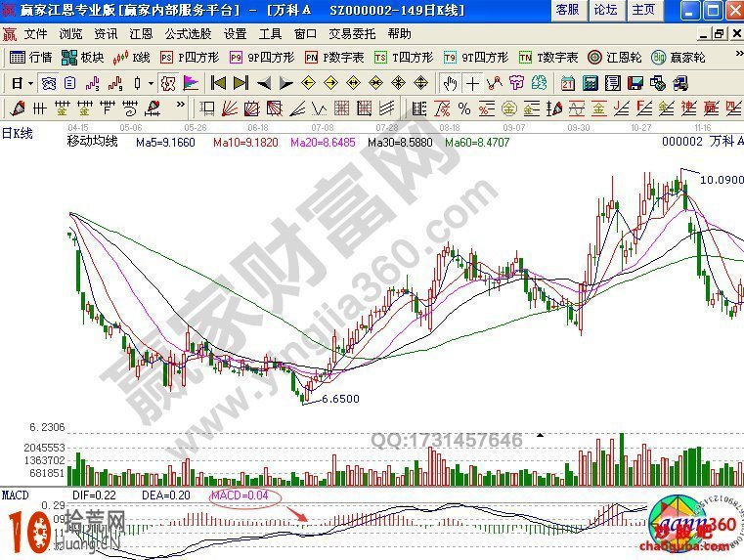Click the Ma60=8.4707 moving average label
The width and height of the screenshot is (744, 560).
point(477,143)
